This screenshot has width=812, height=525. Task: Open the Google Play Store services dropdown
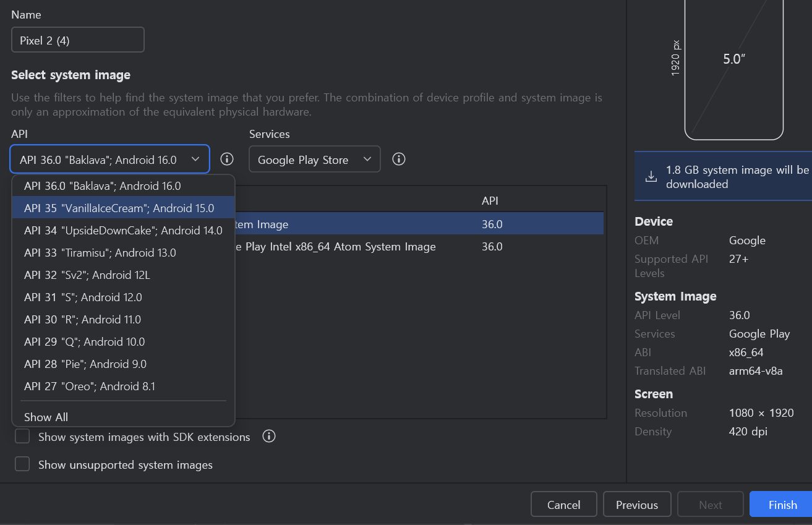tap(314, 160)
